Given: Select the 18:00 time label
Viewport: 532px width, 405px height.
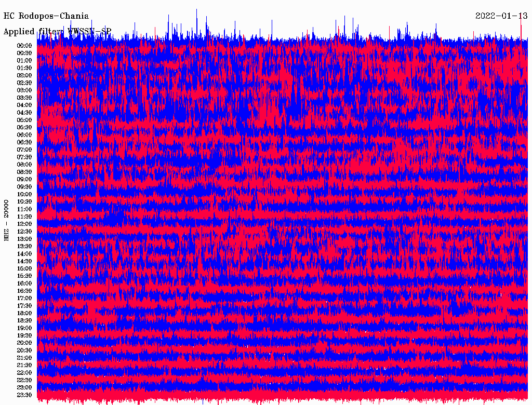Looking at the screenshot, I should click(x=24, y=314).
